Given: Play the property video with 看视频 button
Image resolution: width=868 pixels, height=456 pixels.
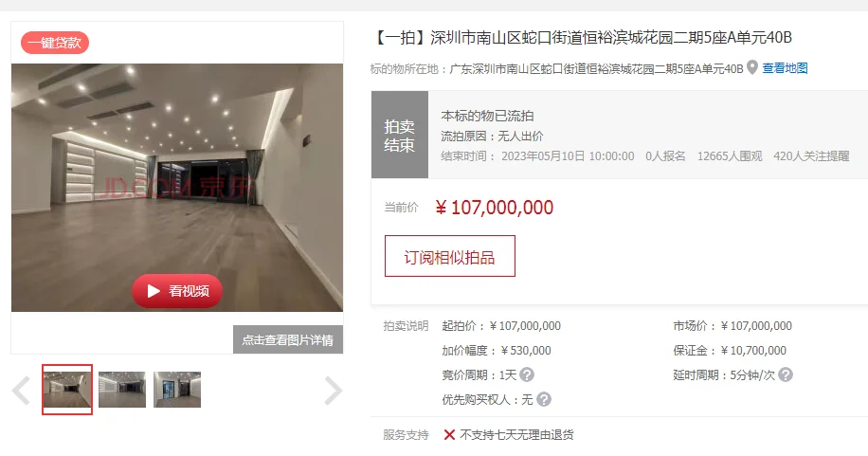Looking at the screenshot, I should click(177, 291).
